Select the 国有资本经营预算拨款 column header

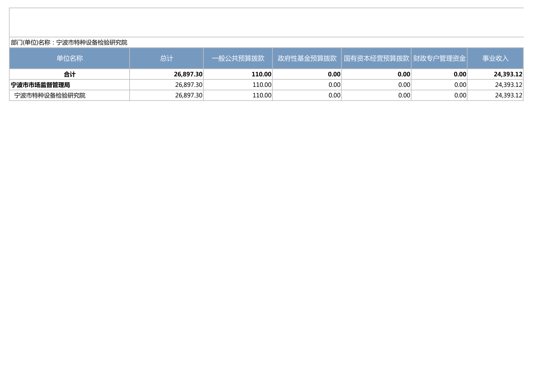376,58
